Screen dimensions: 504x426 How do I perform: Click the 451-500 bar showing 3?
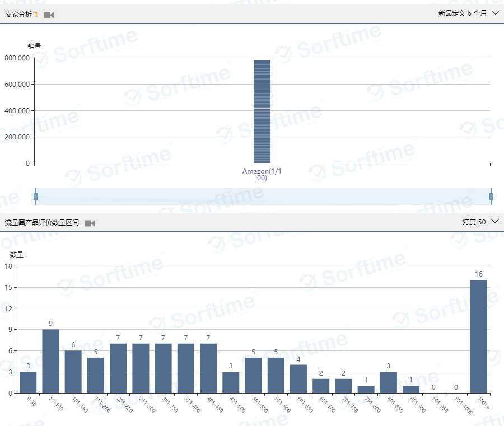click(x=231, y=382)
